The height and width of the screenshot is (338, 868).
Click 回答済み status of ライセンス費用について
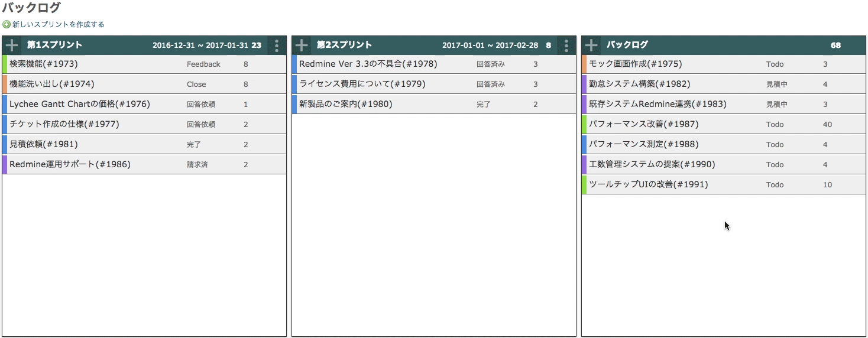[x=491, y=84]
